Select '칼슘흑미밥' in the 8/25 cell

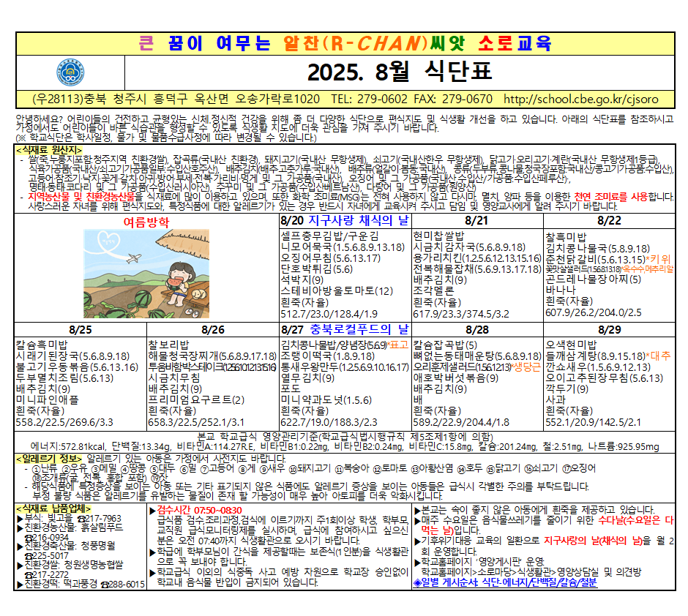pos(42,345)
